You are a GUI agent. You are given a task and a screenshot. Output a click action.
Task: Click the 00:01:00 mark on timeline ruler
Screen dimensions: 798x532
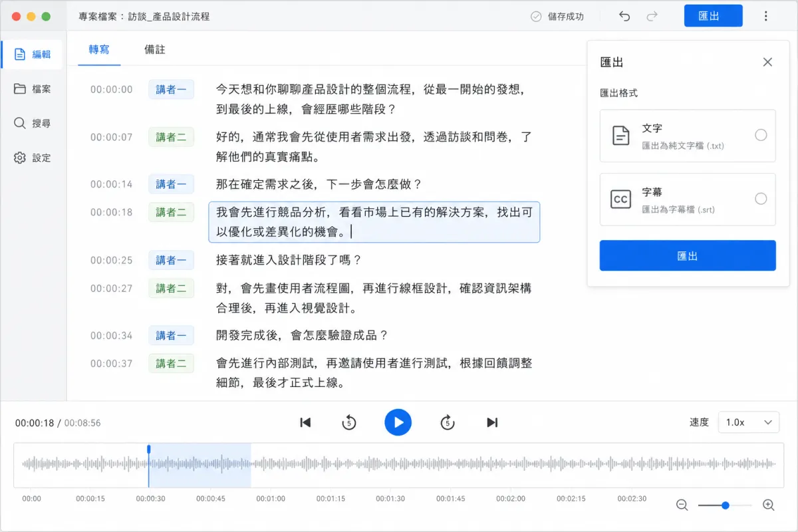[271, 499]
